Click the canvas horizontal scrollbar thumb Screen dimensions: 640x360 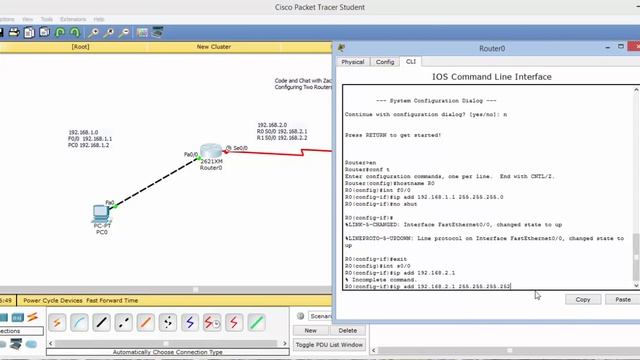[196, 289]
